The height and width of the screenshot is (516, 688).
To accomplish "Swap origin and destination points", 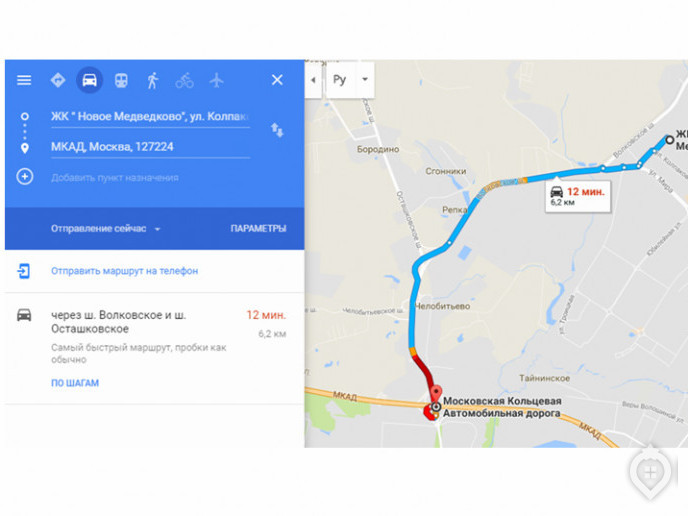I will pyautogui.click(x=277, y=130).
